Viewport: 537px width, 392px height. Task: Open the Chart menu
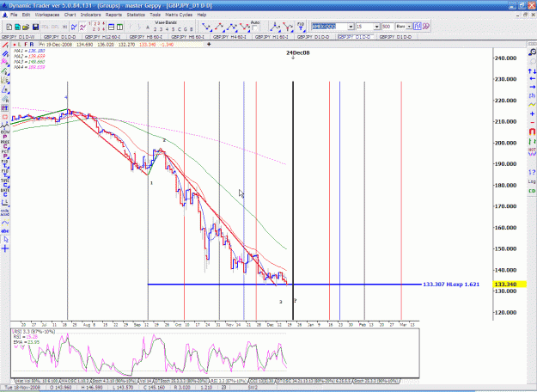point(70,15)
